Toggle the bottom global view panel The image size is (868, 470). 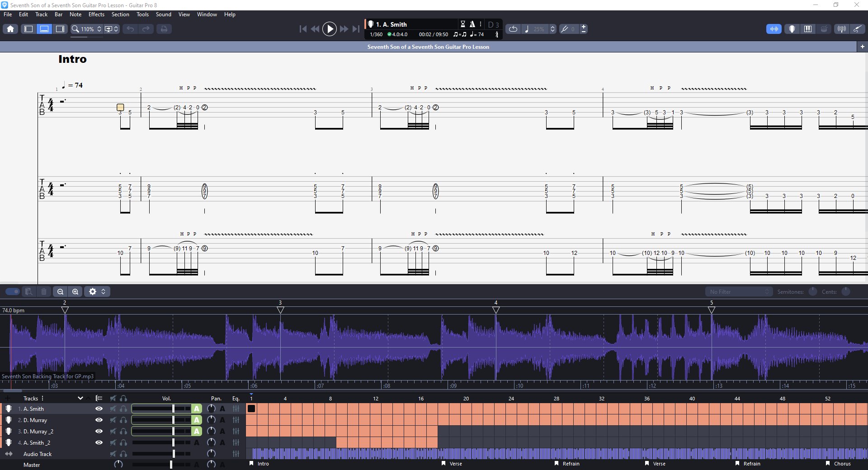(44, 29)
